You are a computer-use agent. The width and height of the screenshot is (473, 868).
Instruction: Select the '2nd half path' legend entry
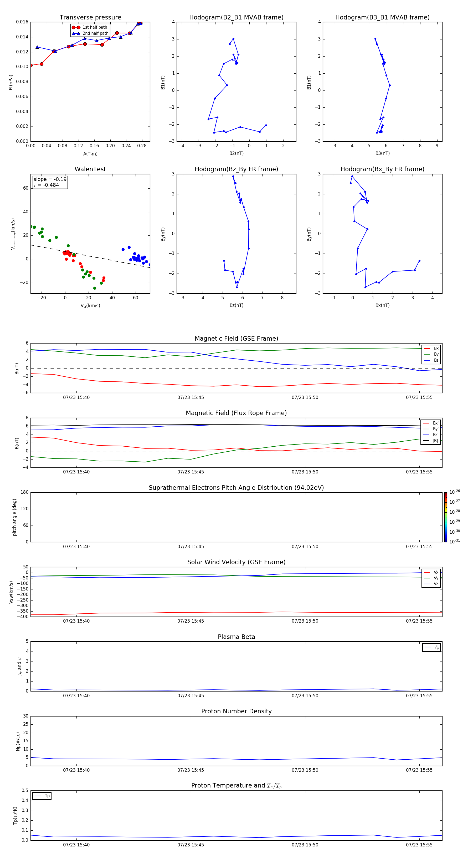pyautogui.click(x=90, y=33)
